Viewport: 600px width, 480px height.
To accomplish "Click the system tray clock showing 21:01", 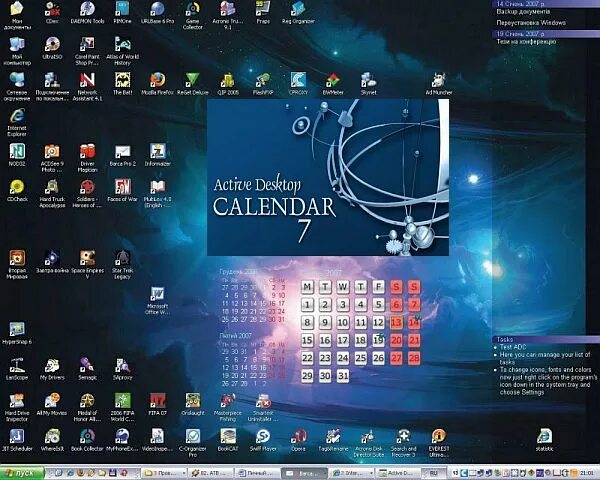I will pyautogui.click(x=587, y=473).
